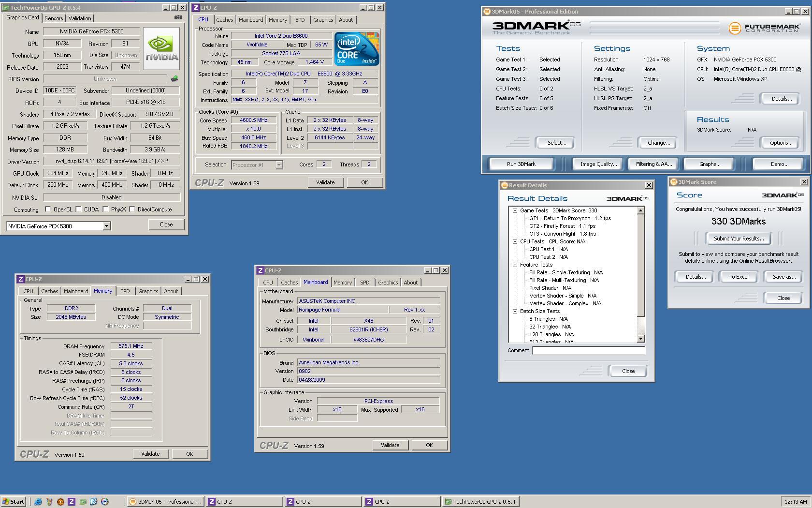
Task: Click the NVIDIA logo in GPU-Z
Action: tap(161, 48)
